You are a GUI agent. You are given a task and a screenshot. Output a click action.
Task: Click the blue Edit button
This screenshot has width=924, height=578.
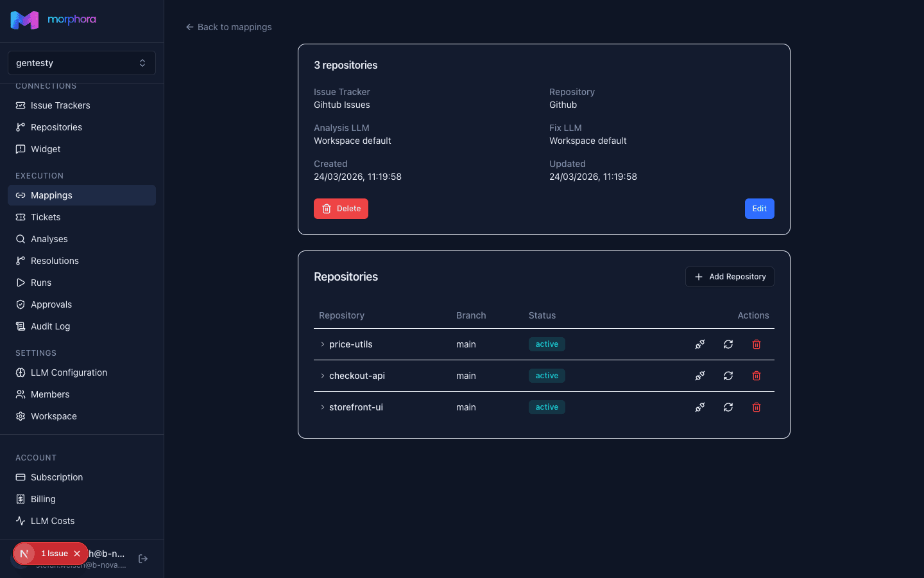coord(759,209)
